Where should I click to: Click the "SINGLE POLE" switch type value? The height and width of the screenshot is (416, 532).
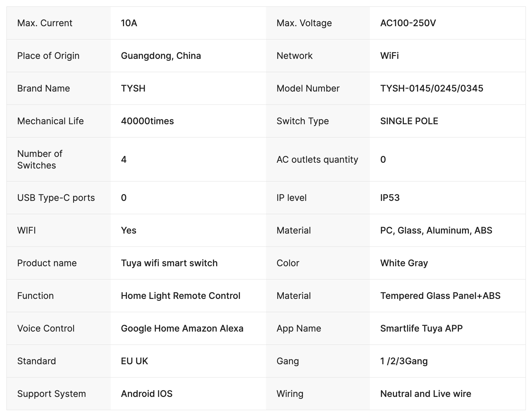coord(409,121)
